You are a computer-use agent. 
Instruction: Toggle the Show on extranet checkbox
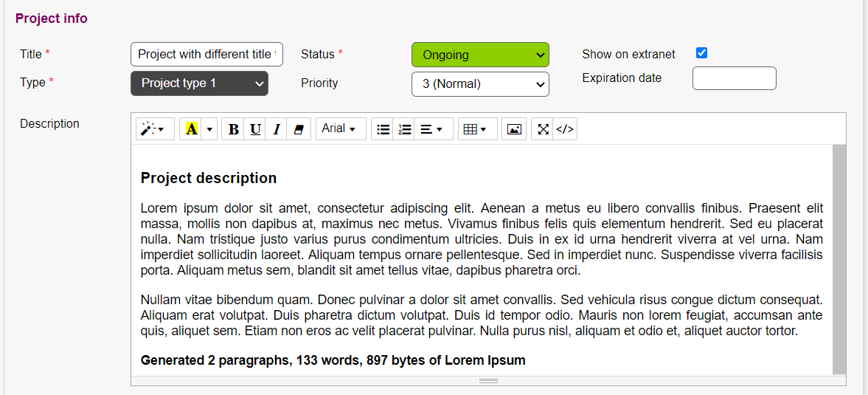(x=701, y=53)
